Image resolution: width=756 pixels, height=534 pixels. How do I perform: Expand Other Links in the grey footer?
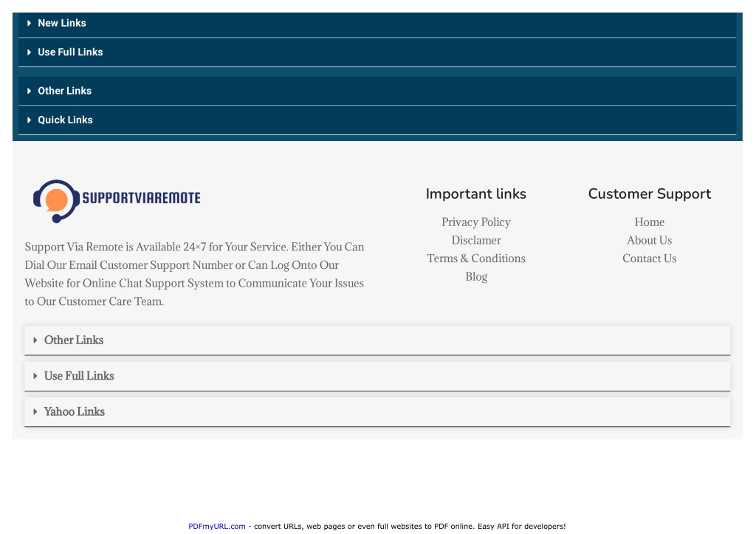click(x=377, y=340)
